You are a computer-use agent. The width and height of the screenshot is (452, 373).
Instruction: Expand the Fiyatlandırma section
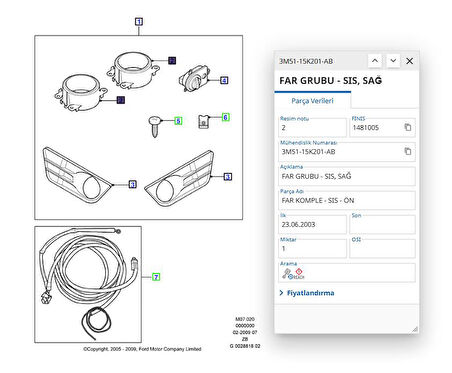pyautogui.click(x=307, y=293)
